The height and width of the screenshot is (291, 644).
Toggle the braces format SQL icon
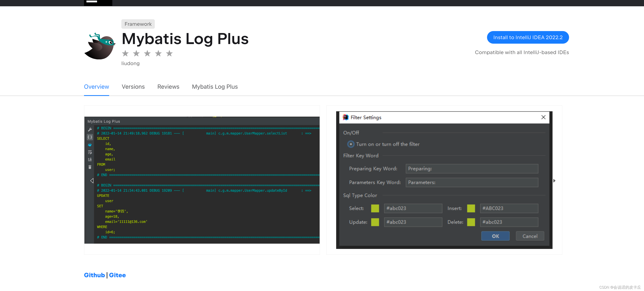90,137
